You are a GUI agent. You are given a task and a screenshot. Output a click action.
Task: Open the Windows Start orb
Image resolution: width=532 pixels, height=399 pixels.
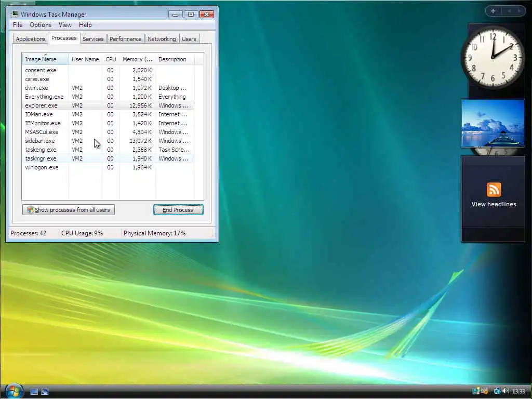[x=14, y=391]
